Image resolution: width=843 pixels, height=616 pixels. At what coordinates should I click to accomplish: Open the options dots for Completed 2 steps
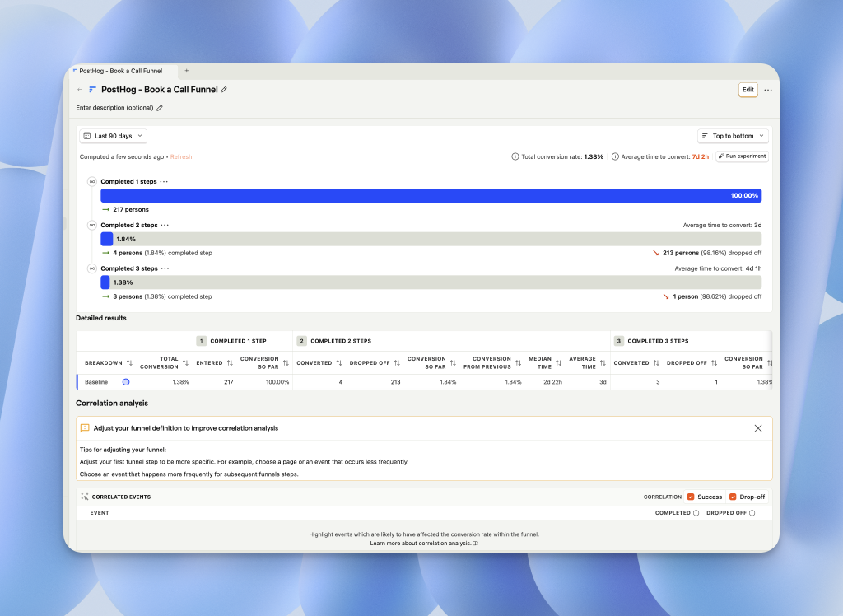pos(165,225)
